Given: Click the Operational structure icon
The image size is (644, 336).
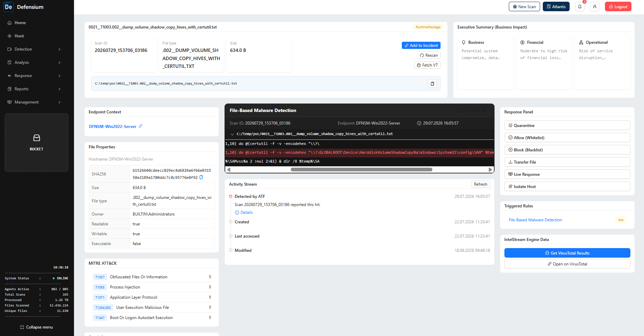Looking at the screenshot, I should click(x=581, y=42).
